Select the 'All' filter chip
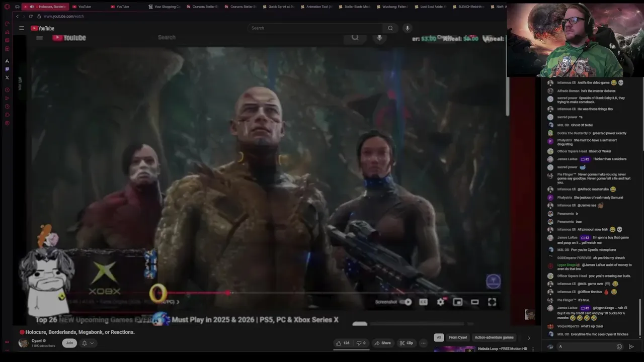 [439, 337]
